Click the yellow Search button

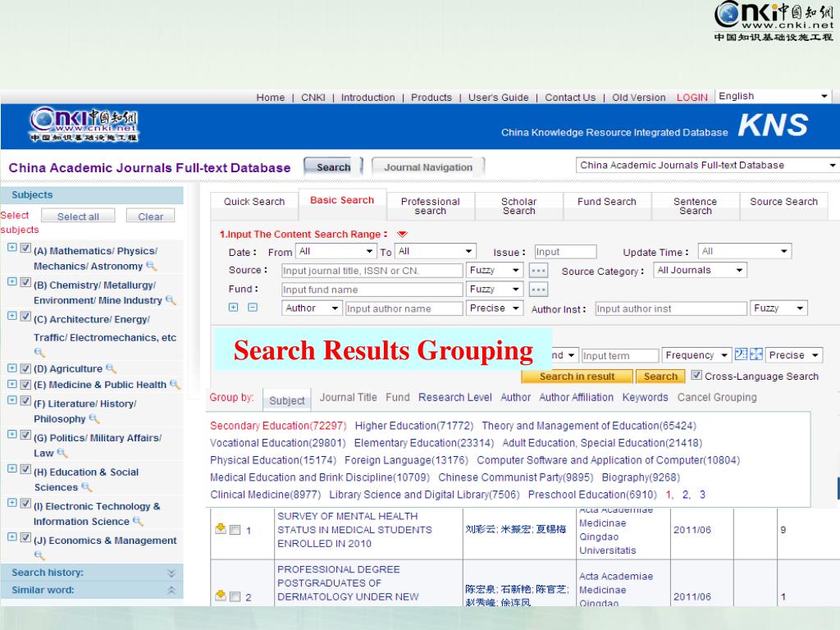pyautogui.click(x=660, y=376)
